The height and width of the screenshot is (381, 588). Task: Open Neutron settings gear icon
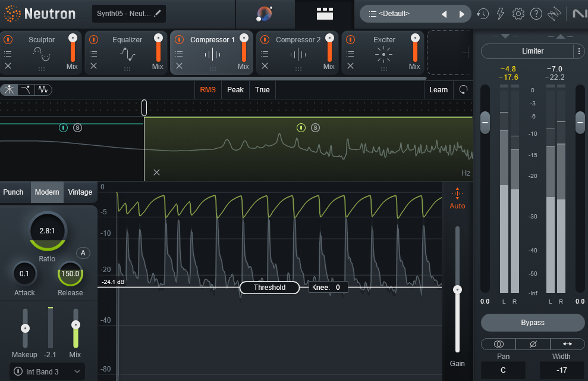518,14
